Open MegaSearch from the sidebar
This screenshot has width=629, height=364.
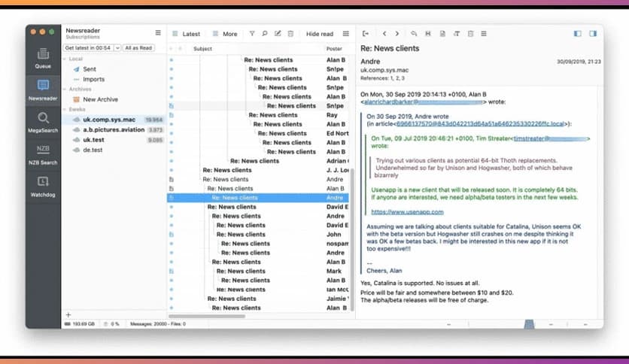coord(43,123)
